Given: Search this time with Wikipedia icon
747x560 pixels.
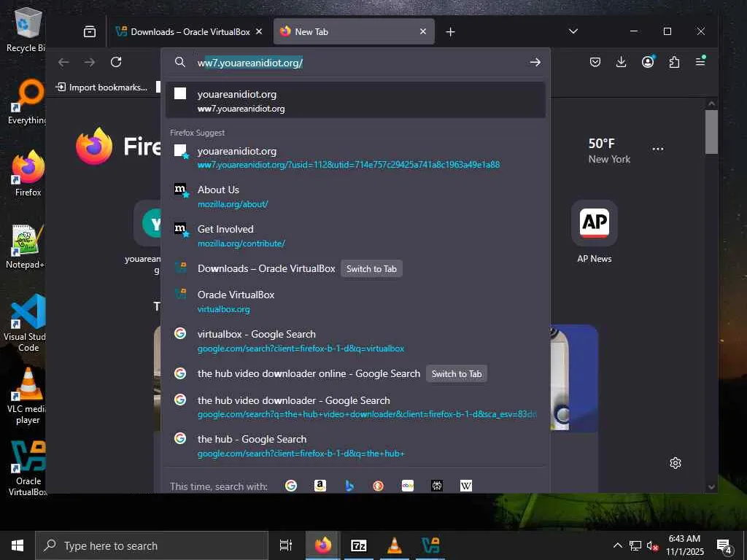Looking at the screenshot, I should coord(466,485).
